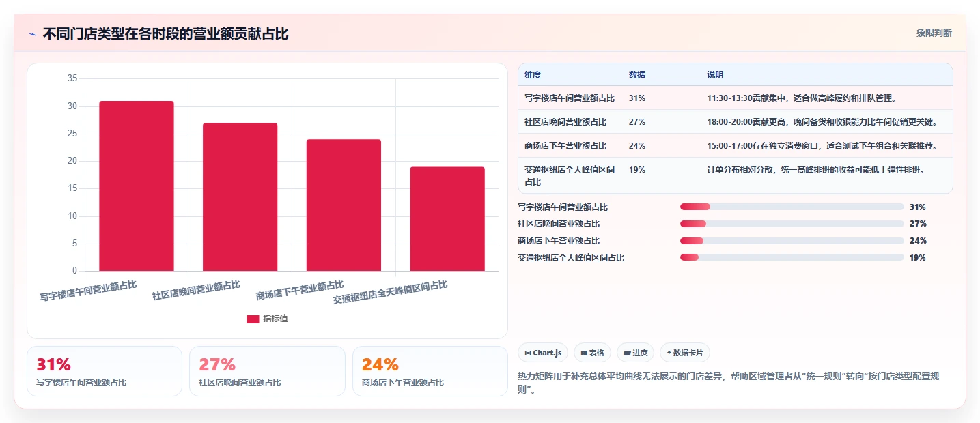Viewport: 980px width, 423px height.
Task: Click the 27% value in the table
Action: tap(636, 122)
